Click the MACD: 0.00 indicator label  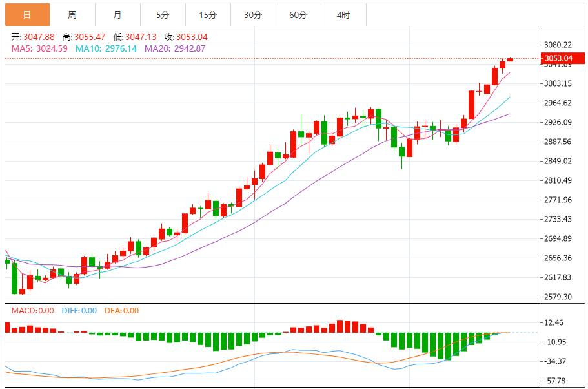pyautogui.click(x=33, y=311)
